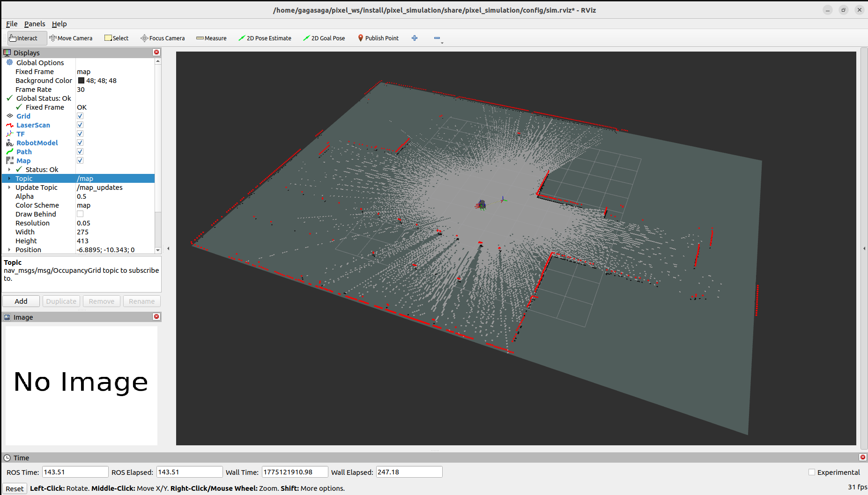Activate the Move Camera tool
The width and height of the screenshot is (868, 495).
click(x=71, y=38)
